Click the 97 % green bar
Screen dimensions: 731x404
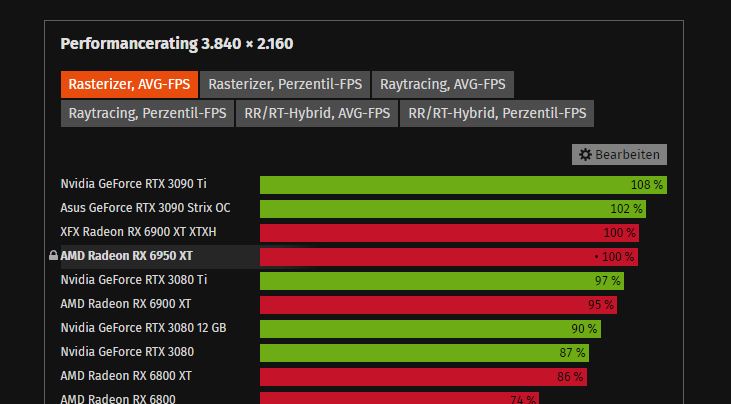(x=442, y=281)
